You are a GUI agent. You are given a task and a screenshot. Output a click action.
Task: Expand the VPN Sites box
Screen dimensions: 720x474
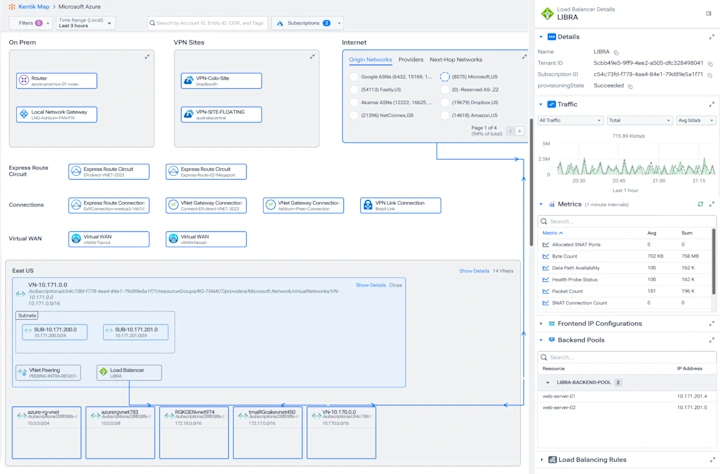(x=312, y=56)
